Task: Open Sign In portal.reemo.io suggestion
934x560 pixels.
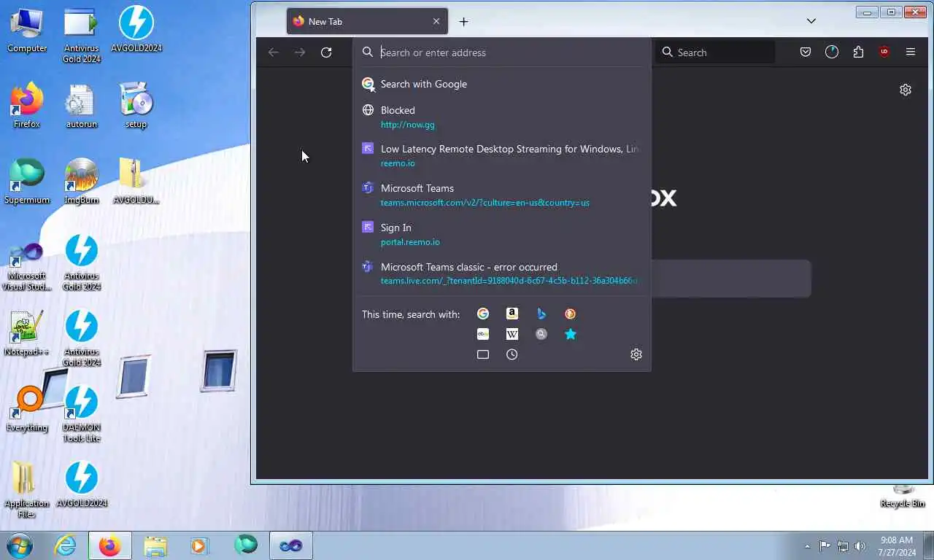Action: (502, 234)
